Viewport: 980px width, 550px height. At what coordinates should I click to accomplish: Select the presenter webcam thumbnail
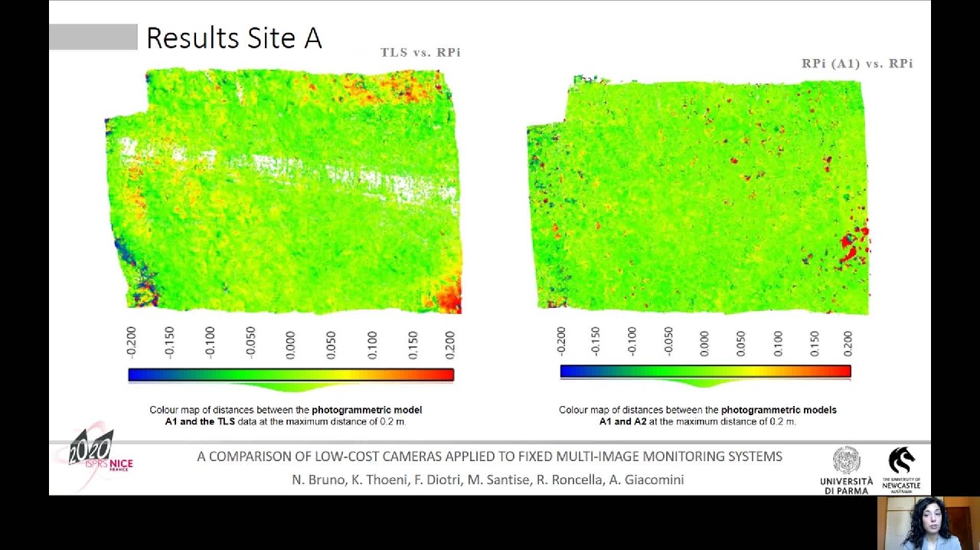point(928,522)
